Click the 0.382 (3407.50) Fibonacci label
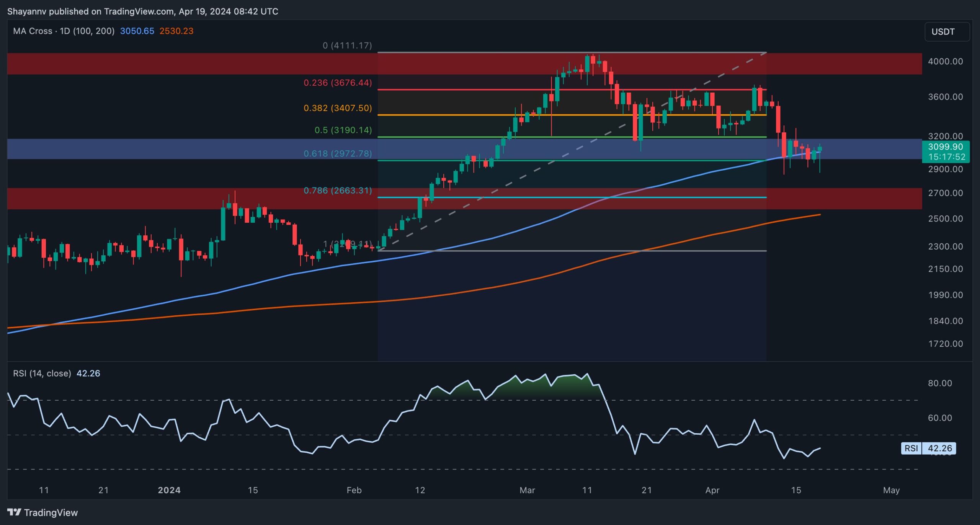This screenshot has width=980, height=525. (x=338, y=108)
